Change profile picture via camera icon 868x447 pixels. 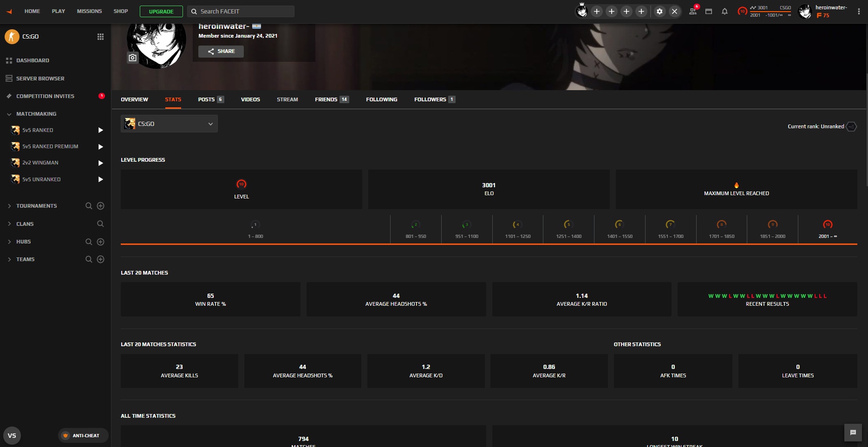(x=133, y=58)
